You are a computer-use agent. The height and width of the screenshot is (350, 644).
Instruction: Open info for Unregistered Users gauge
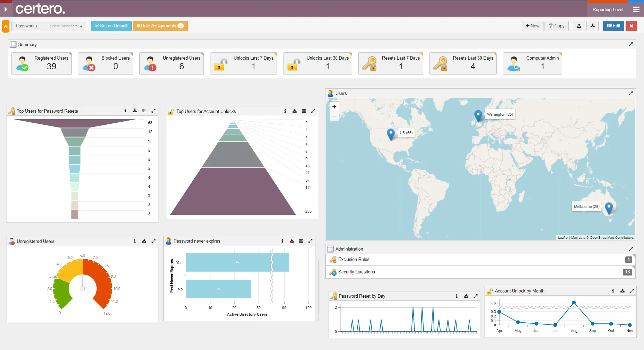pos(135,241)
